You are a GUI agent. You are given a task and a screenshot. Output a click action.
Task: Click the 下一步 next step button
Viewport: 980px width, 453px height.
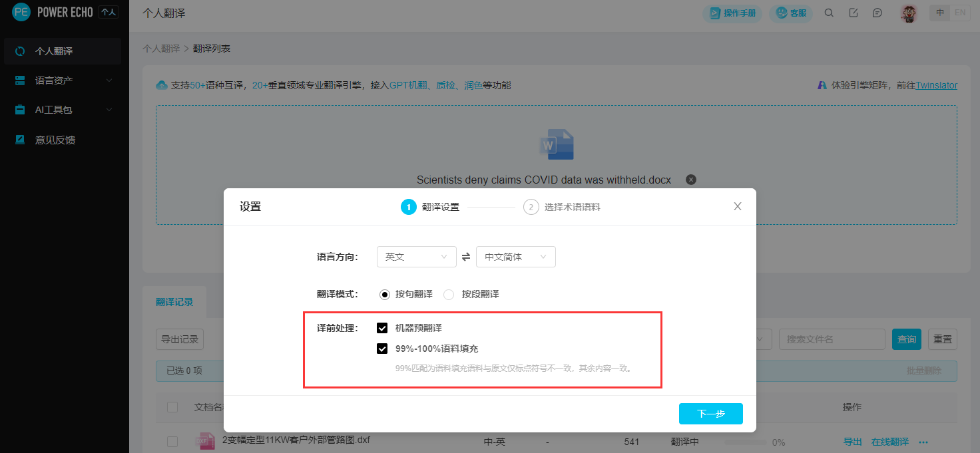coord(710,413)
